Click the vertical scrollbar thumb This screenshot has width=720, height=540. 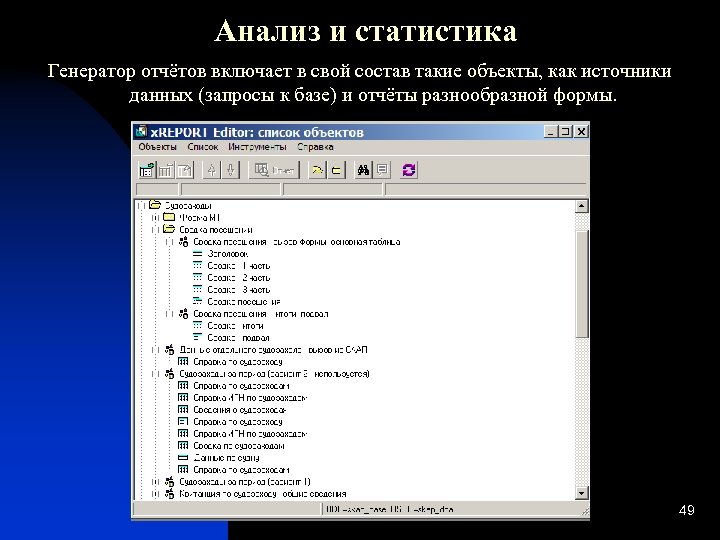coord(582,284)
